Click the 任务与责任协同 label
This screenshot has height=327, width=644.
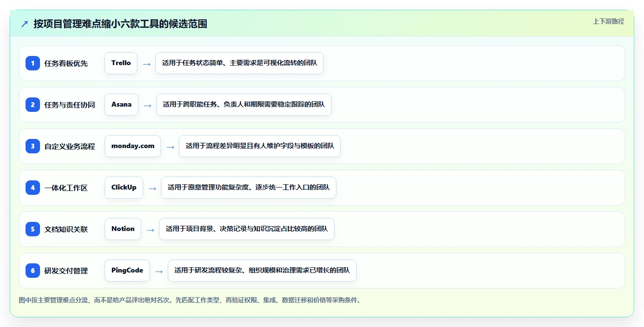click(69, 105)
